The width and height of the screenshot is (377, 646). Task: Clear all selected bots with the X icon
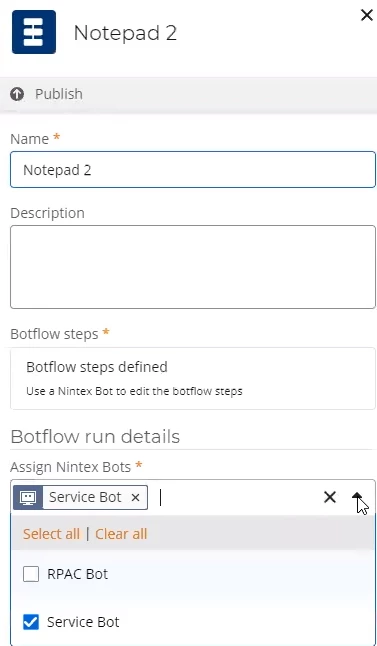(330, 497)
